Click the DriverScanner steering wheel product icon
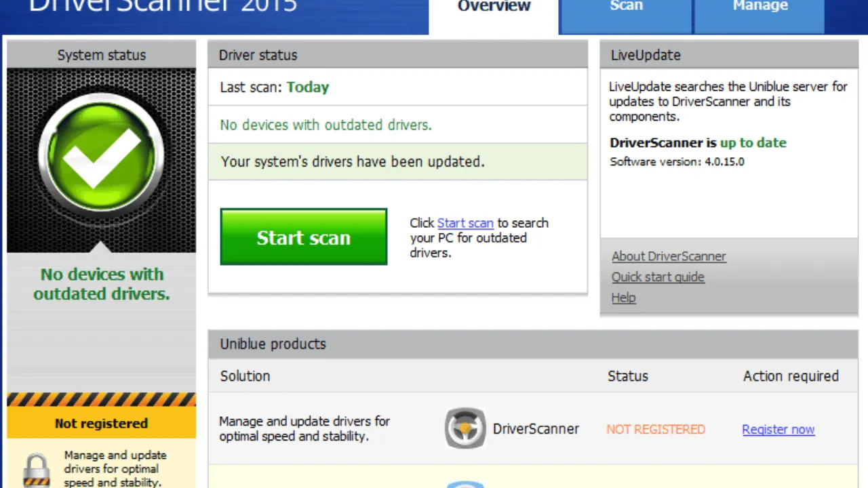This screenshot has width=868, height=488. [x=465, y=428]
